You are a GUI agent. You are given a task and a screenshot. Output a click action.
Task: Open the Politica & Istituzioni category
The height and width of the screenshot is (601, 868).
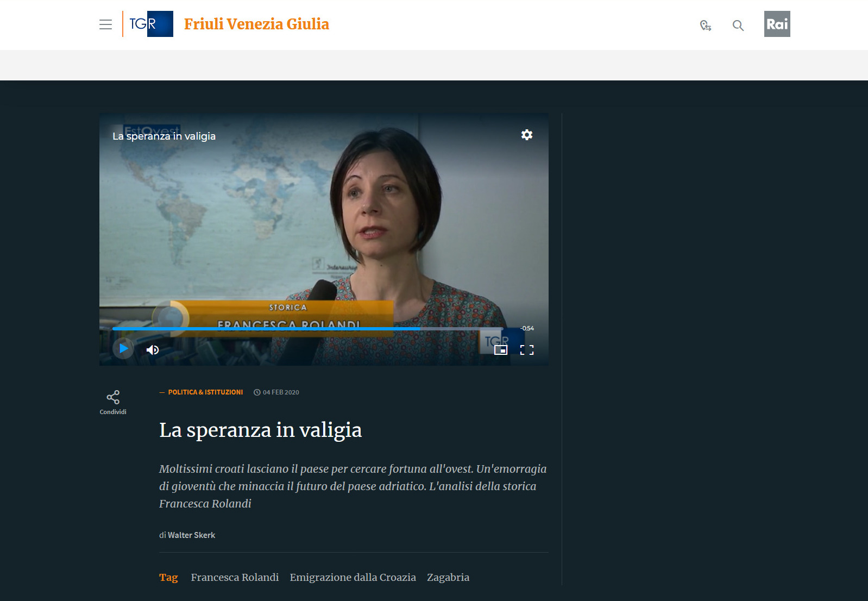tap(205, 392)
